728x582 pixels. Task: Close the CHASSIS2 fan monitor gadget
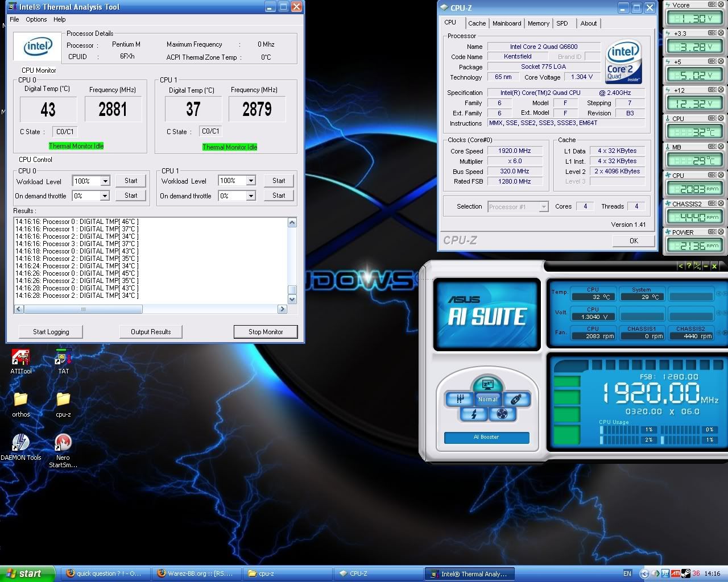click(721, 203)
